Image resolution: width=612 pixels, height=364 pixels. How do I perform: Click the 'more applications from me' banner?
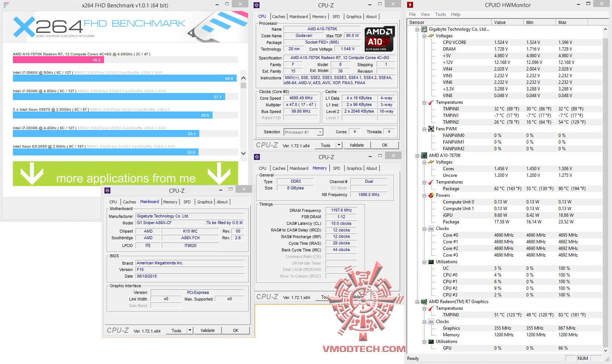click(126, 174)
